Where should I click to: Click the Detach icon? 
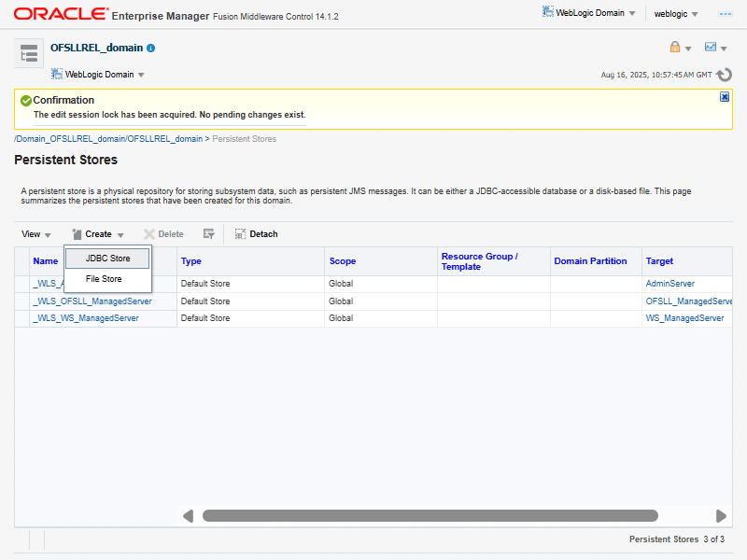pyautogui.click(x=240, y=234)
